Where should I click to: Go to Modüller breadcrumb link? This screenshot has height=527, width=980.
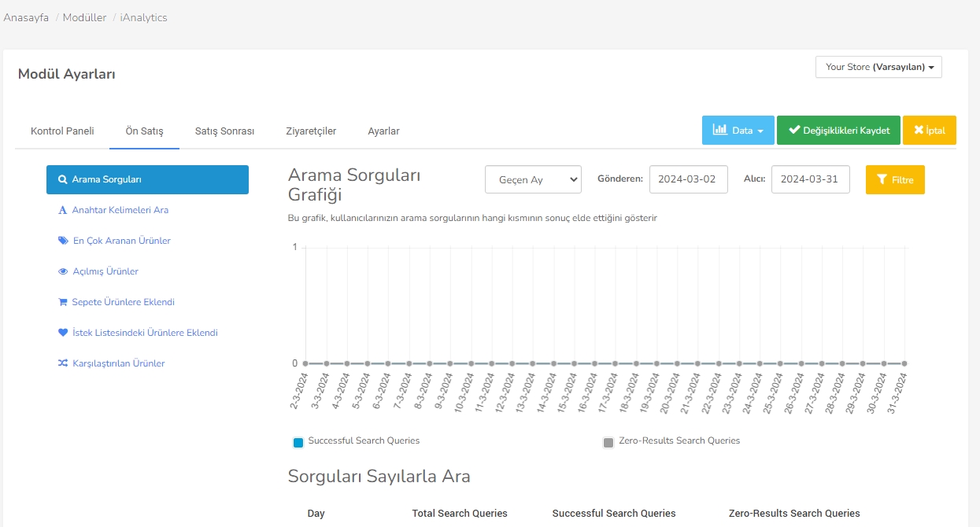(x=84, y=17)
